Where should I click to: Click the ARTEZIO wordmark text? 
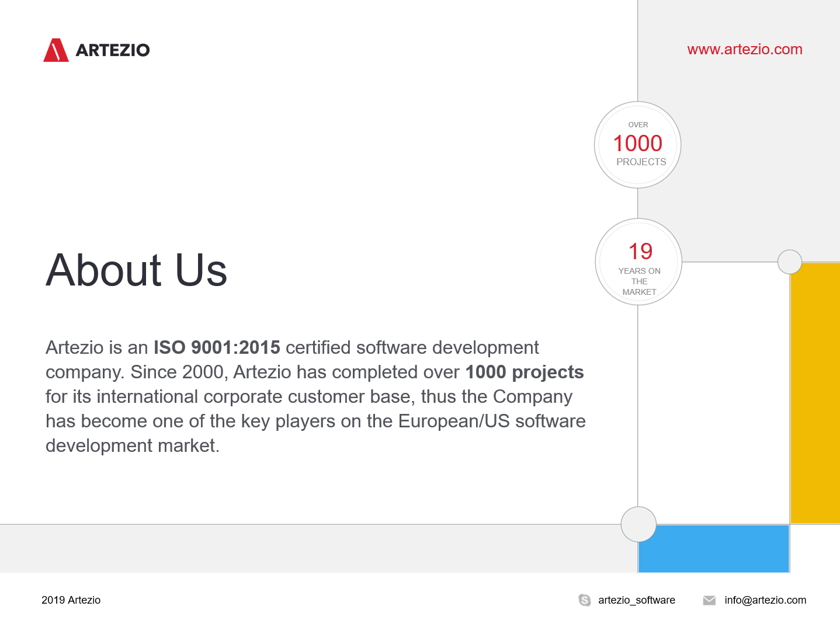pos(113,50)
